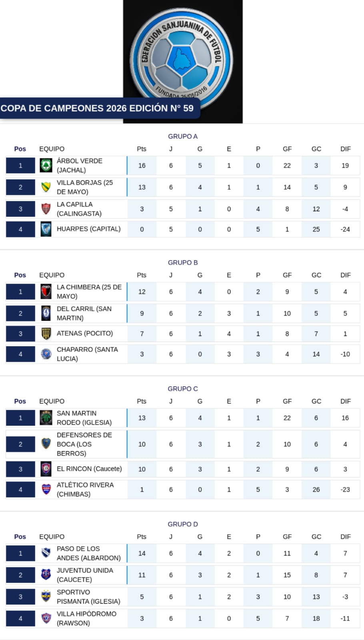The image size is (364, 640).
Task: Open the El Rincon (Caucete) team name
Action: pyautogui.click(x=89, y=469)
